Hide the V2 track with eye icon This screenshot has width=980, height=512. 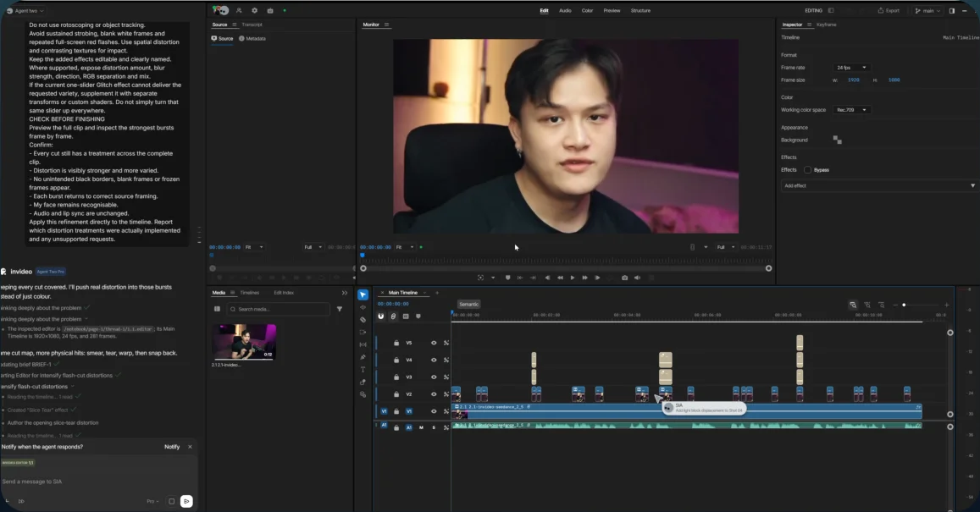434,394
